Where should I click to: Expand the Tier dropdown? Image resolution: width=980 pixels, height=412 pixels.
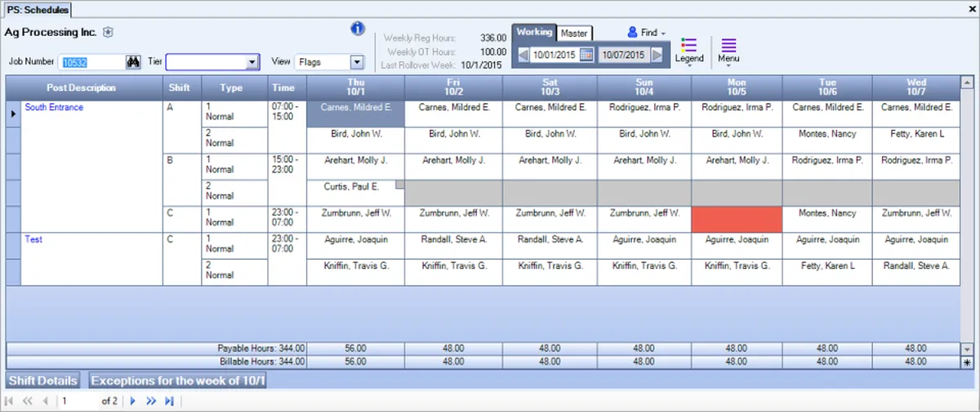tap(252, 62)
